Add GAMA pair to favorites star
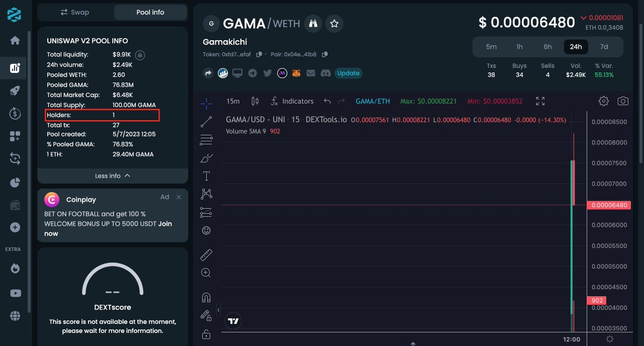 click(334, 24)
